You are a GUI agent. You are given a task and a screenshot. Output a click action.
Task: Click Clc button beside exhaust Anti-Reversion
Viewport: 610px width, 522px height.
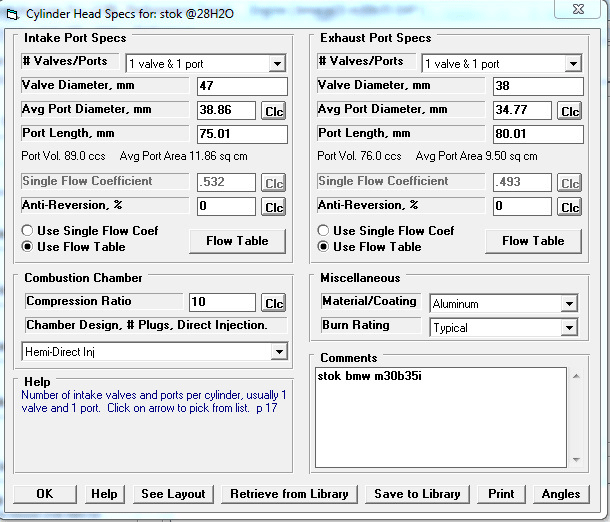pyautogui.click(x=570, y=207)
